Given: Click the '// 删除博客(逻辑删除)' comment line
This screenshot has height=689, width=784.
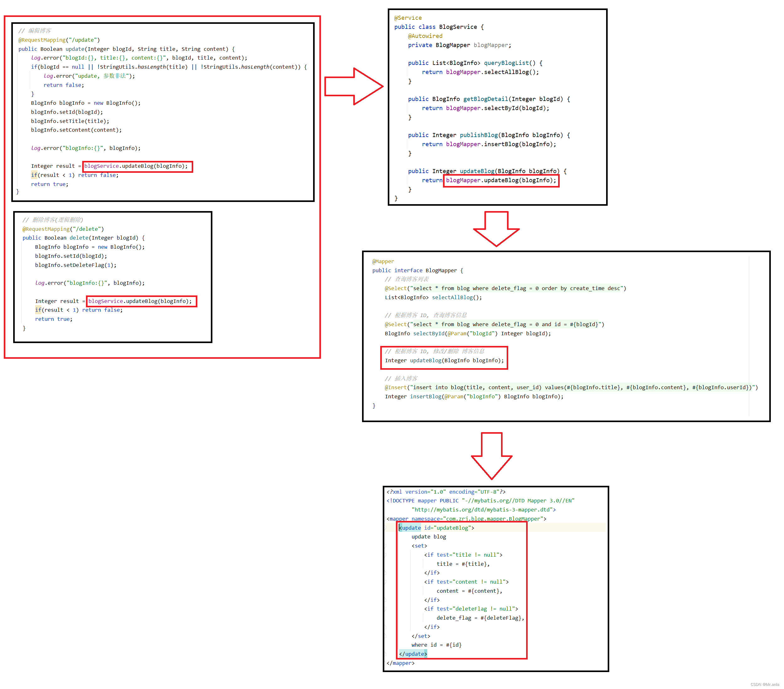Looking at the screenshot, I should [53, 220].
